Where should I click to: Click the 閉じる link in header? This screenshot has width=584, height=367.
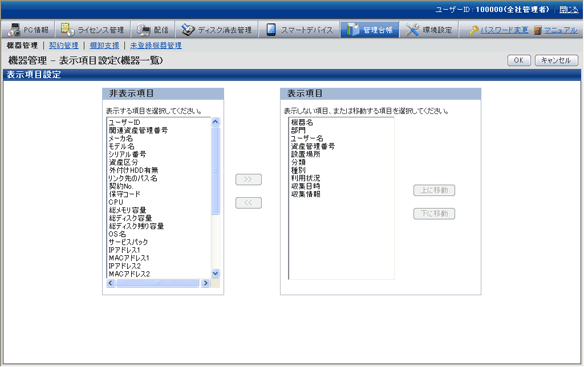(x=569, y=10)
